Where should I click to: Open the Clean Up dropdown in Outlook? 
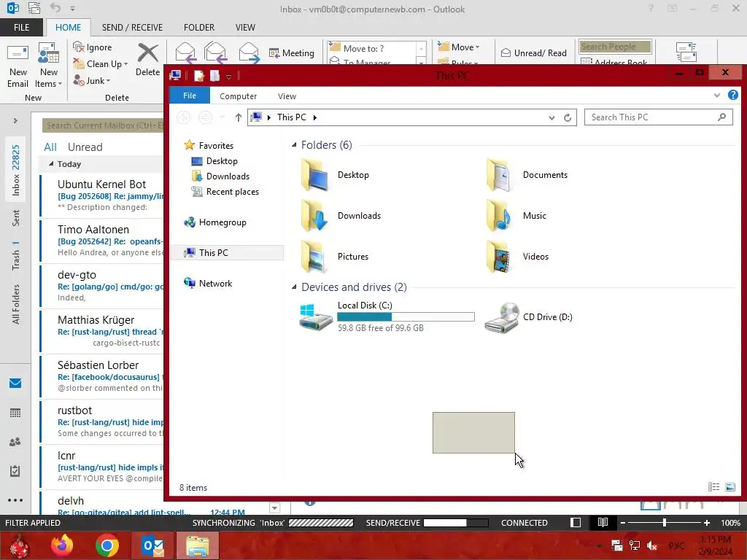click(100, 64)
